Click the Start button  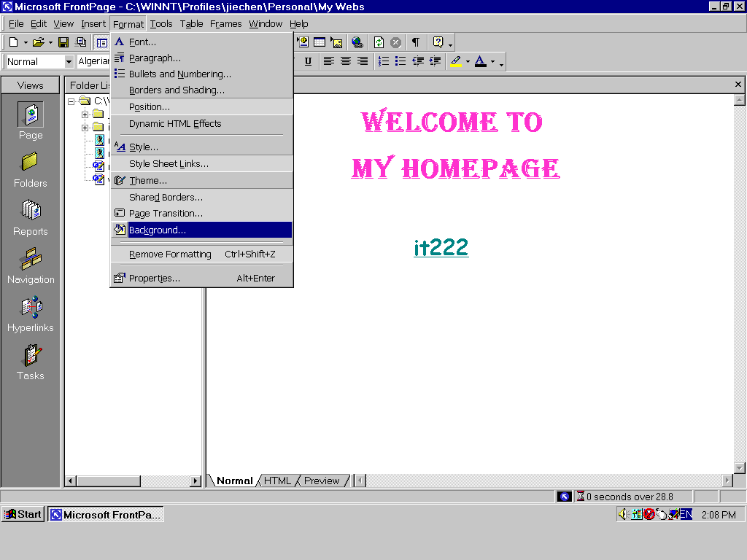click(x=23, y=514)
